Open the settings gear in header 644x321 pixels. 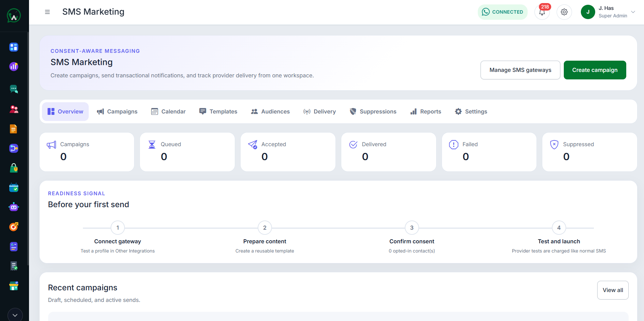point(564,12)
